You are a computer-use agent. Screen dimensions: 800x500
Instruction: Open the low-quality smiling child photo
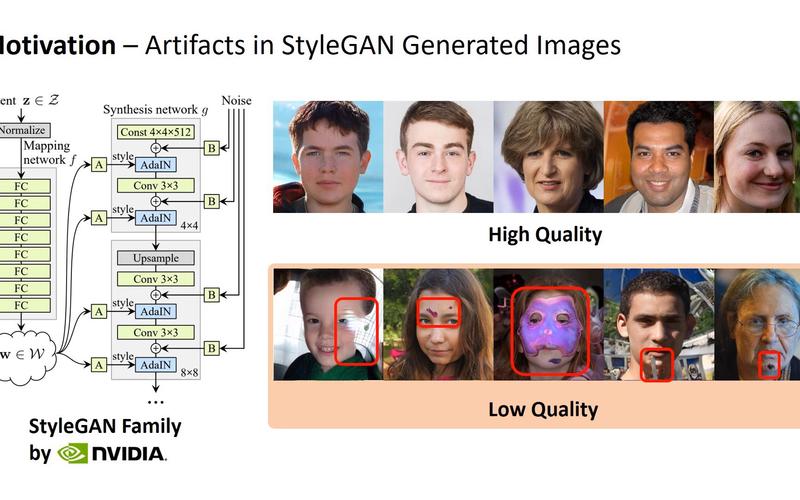click(328, 324)
